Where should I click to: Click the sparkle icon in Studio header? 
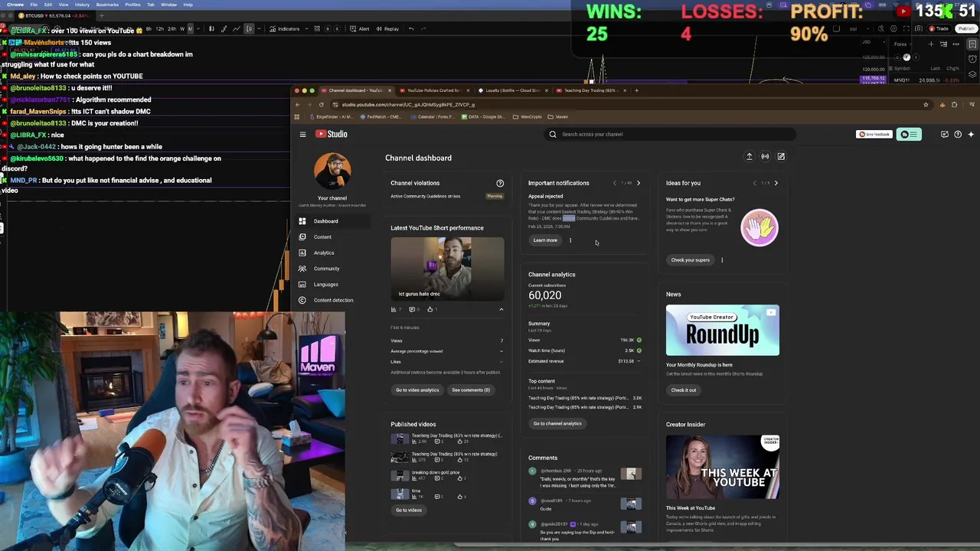coord(971,134)
